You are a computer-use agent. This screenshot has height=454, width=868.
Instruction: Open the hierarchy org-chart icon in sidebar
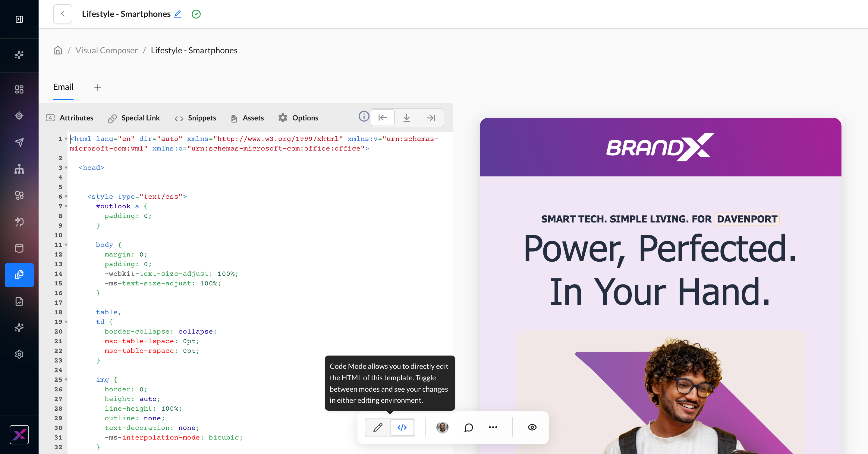(19, 169)
